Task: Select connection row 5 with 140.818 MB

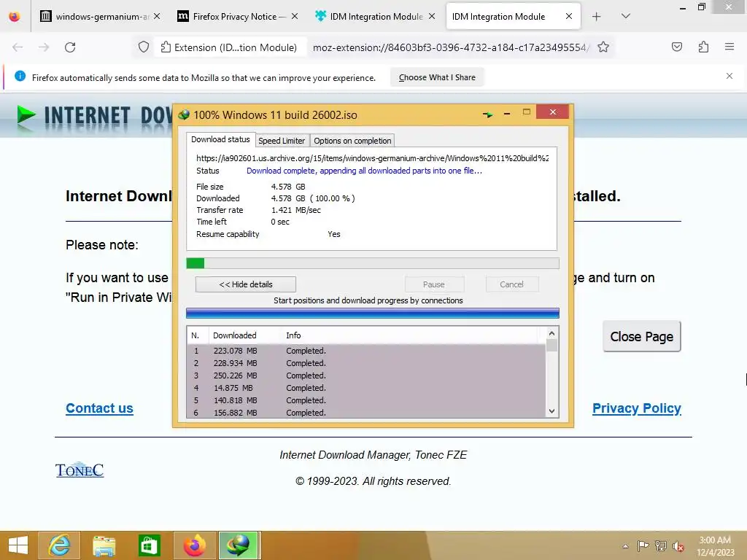Action: [366, 400]
